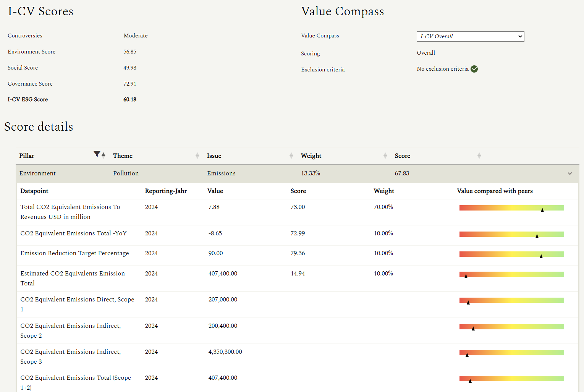The image size is (584, 392).
Task: Sort table by Pillar column arrow
Action: 104,155
